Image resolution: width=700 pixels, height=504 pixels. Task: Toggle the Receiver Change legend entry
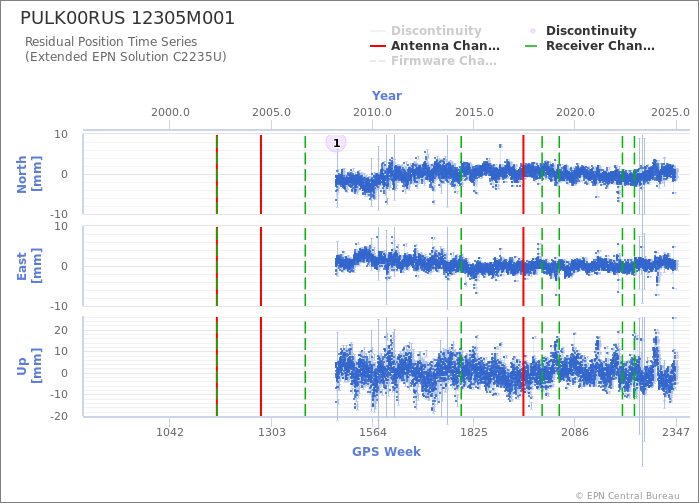[590, 46]
